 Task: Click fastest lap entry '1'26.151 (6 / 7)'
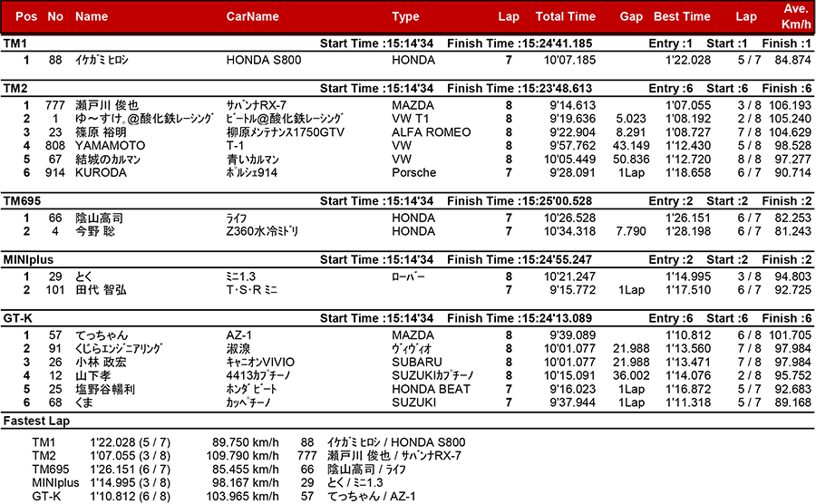click(x=130, y=470)
